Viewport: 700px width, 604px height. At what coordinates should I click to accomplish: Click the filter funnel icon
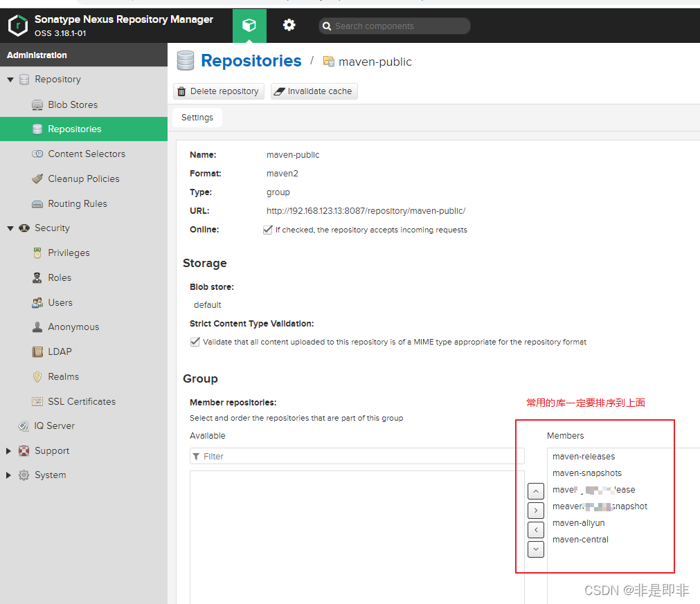coord(196,457)
